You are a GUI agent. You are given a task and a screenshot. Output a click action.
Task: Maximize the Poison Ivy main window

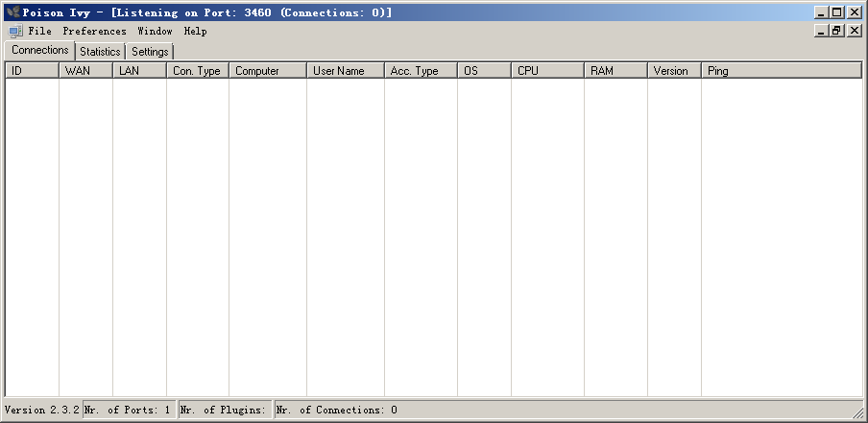tap(836, 12)
